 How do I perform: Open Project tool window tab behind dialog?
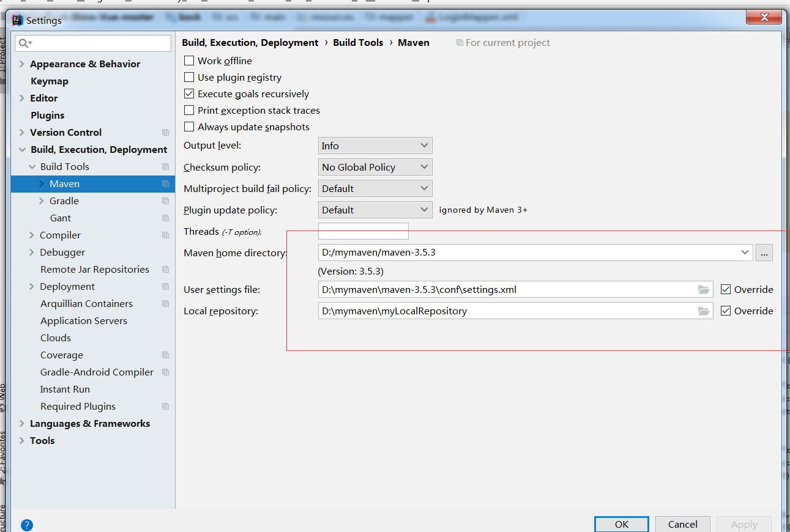[x=3, y=56]
